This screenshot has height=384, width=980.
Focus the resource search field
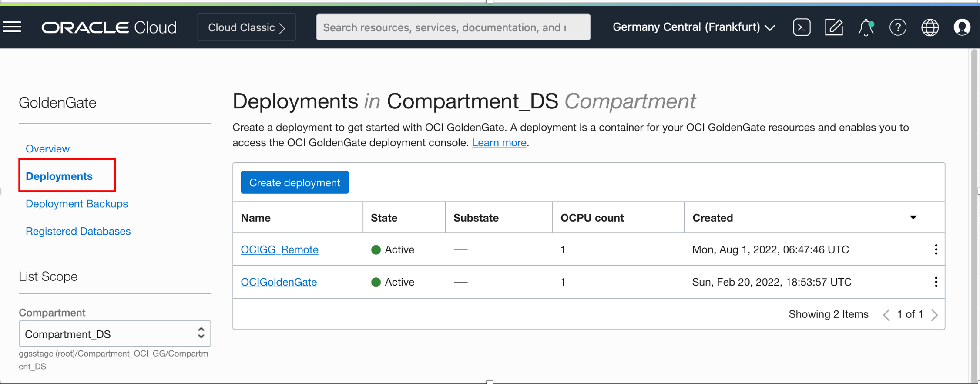[x=453, y=27]
